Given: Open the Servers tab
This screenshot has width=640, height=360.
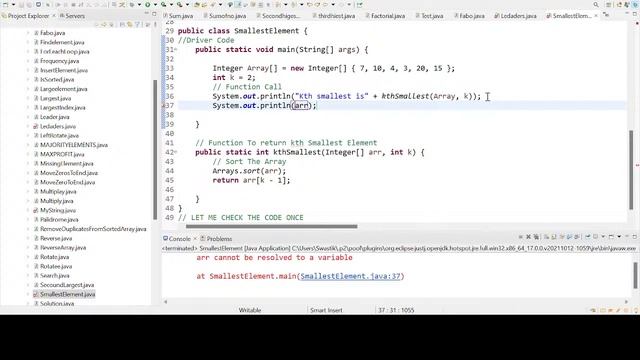Looking at the screenshot, I should click(72, 16).
